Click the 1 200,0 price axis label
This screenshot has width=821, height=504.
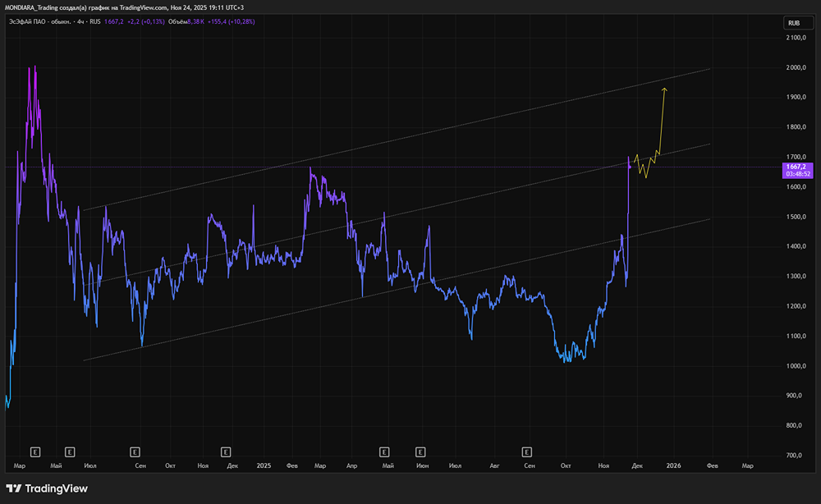[x=796, y=306]
